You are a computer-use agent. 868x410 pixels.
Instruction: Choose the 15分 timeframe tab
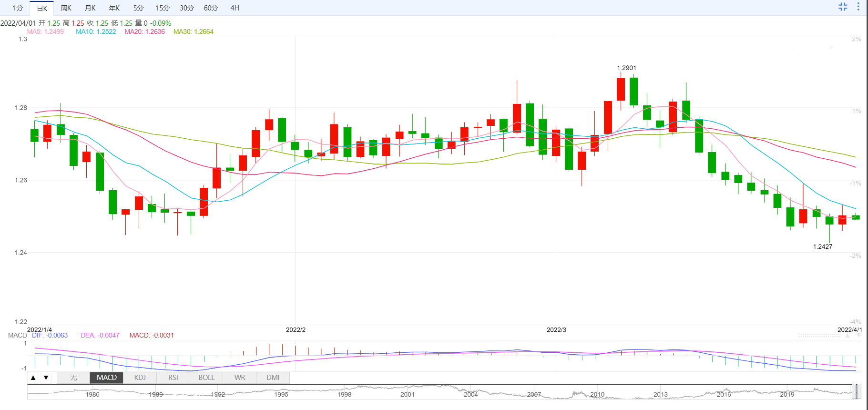(163, 8)
